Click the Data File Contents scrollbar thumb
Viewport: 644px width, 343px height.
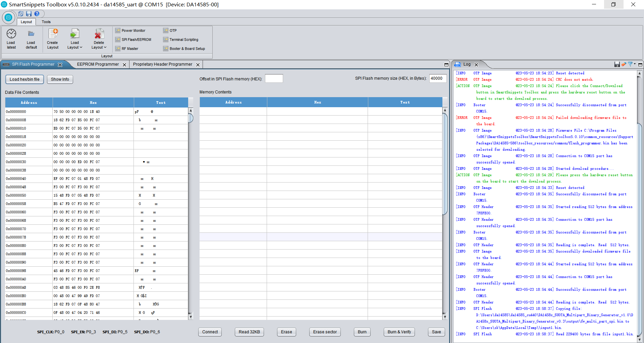point(191,118)
